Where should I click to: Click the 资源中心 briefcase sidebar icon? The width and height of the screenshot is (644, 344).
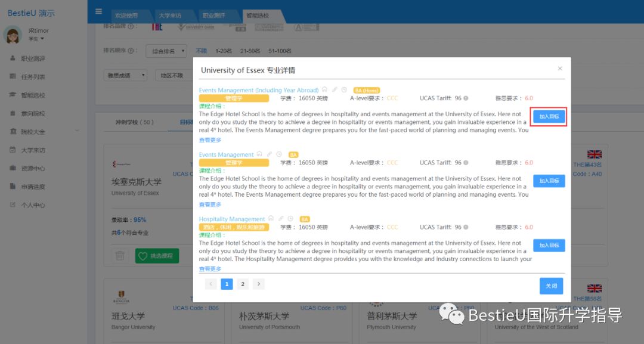(13, 168)
